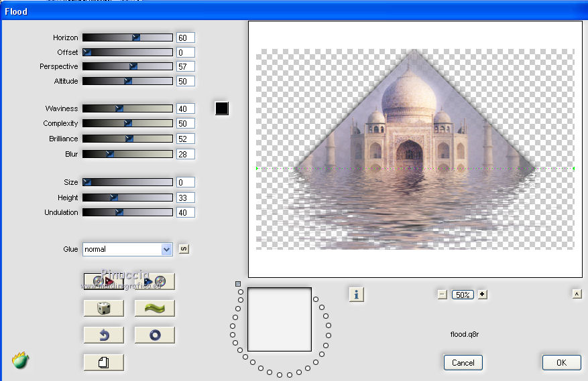Click the Size slider track
The height and width of the screenshot is (381, 588).
(x=127, y=182)
